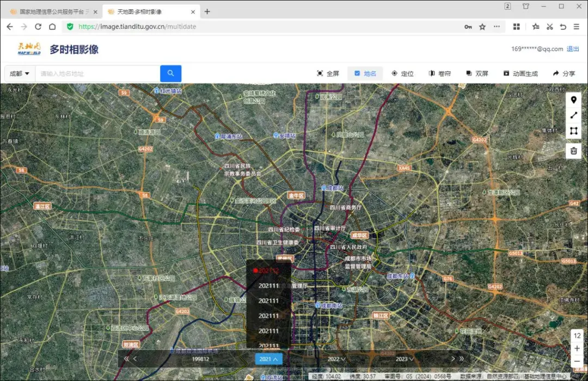Viewport: 588px width, 381px height.
Task: Switch to 双屏 dual-screen view
Action: (x=477, y=73)
